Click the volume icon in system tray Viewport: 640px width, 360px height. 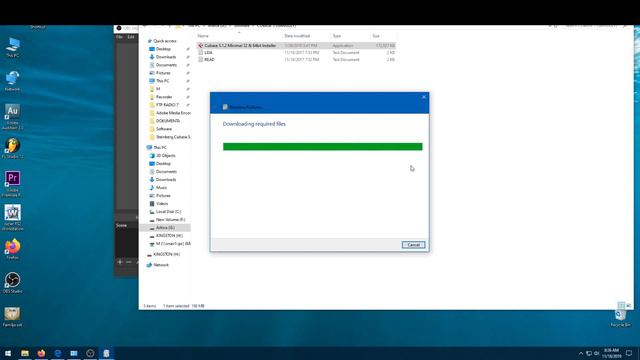(x=596, y=353)
